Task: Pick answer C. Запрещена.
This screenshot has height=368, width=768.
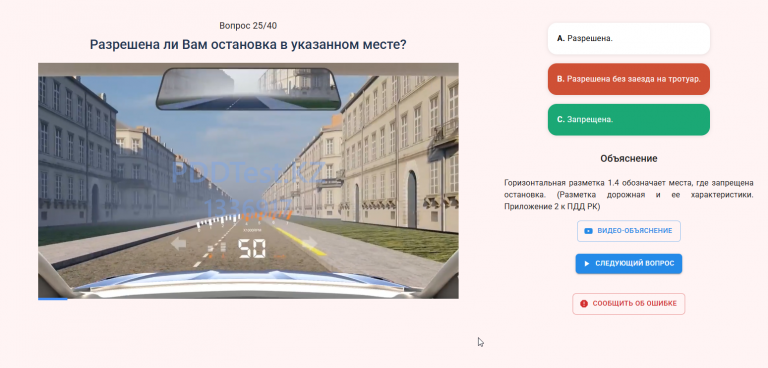Action: coord(628,120)
